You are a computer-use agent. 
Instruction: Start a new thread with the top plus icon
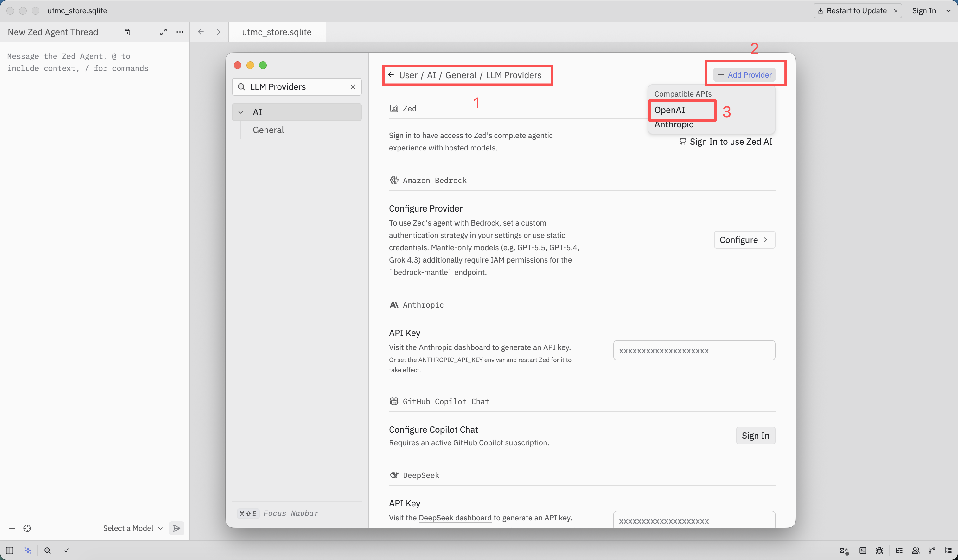[x=147, y=32]
